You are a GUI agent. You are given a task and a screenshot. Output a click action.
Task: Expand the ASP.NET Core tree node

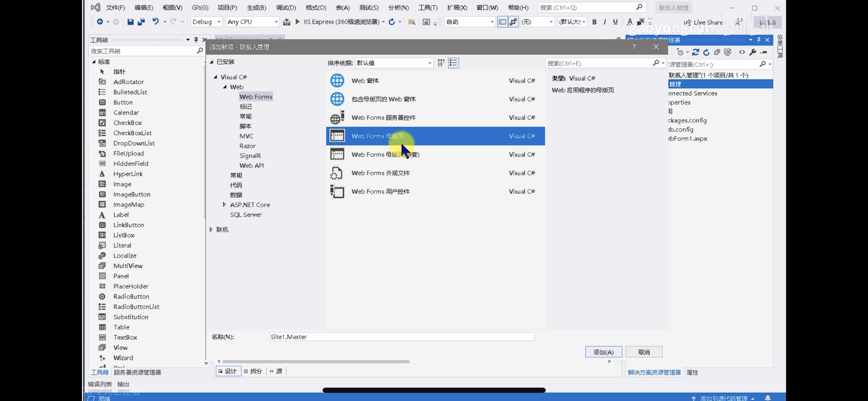pyautogui.click(x=224, y=205)
